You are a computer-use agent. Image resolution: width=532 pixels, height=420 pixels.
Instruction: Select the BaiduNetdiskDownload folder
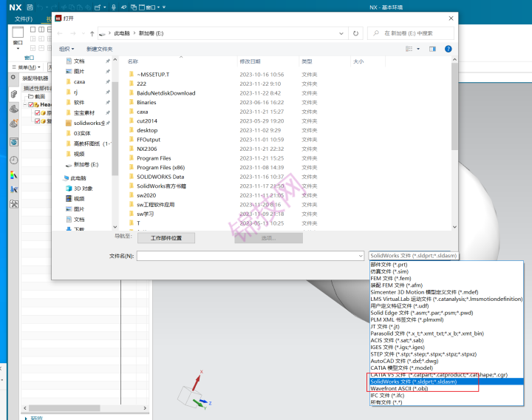(166, 93)
